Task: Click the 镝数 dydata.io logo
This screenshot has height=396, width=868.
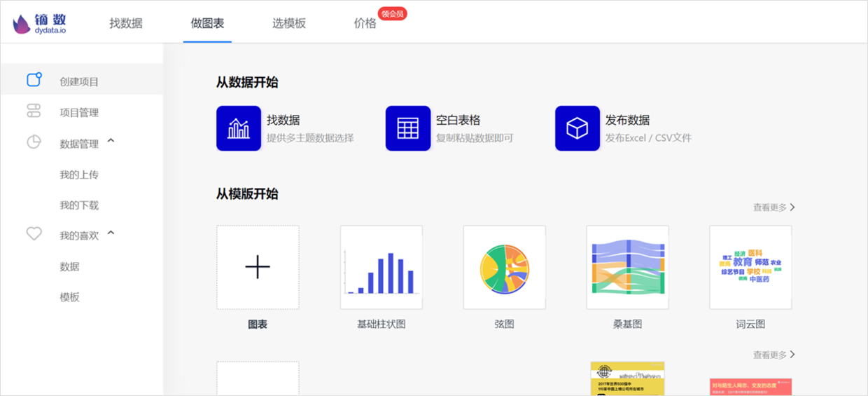Action: (39, 24)
